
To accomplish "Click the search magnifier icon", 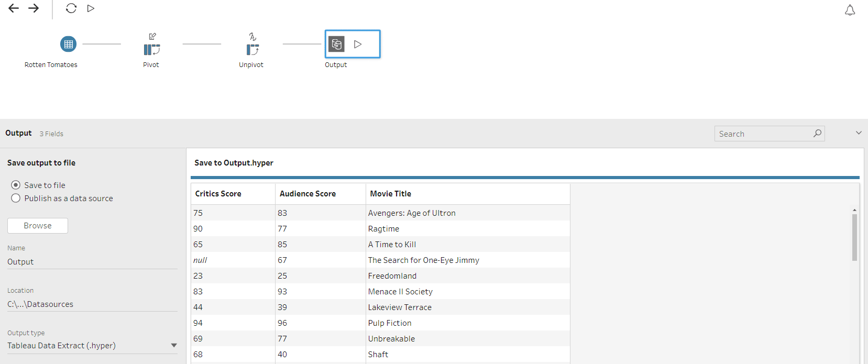I will tap(817, 134).
